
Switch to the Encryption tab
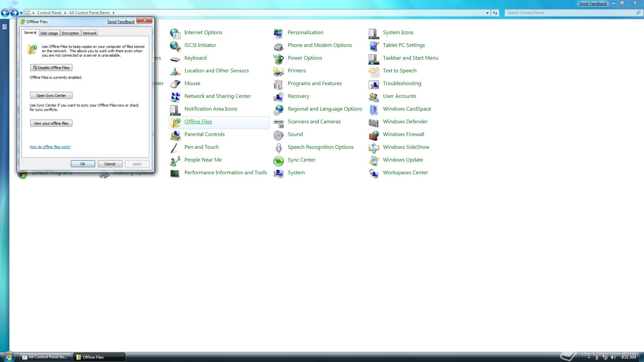70,33
